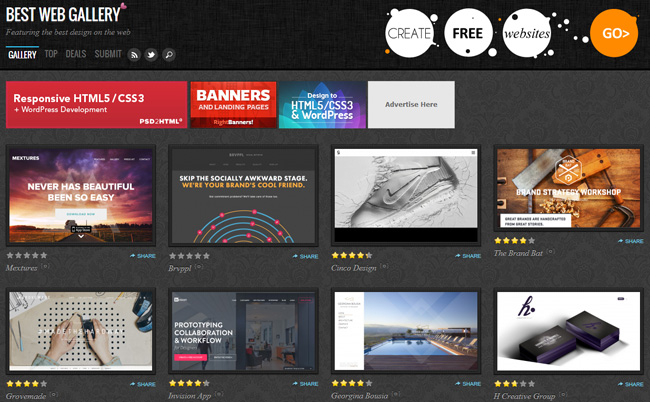Open the Banners and Landing Pages ad
This screenshot has height=402, width=650.
pos(233,104)
